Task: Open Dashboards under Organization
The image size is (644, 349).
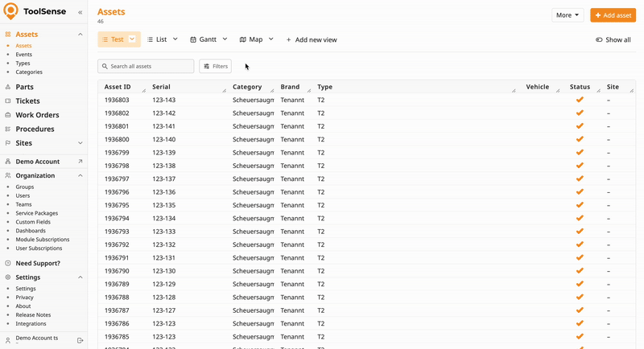Action: tap(31, 231)
